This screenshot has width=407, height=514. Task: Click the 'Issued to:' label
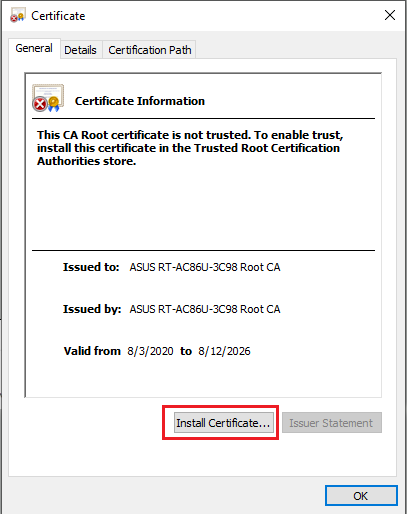tap(91, 267)
